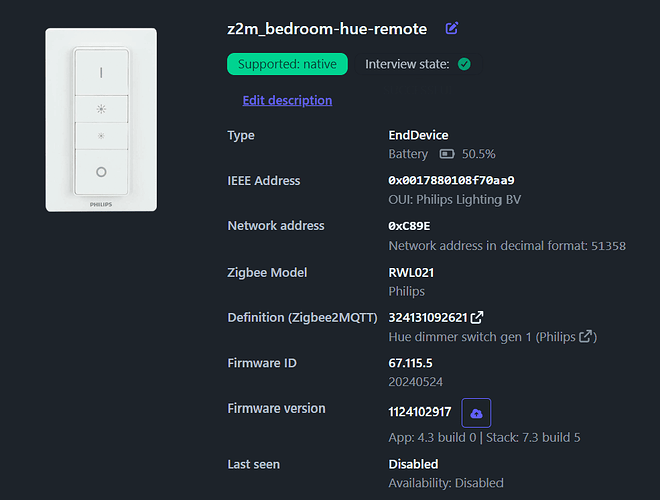Click the Last seen Disabled value
This screenshot has height=500, width=660.
413,464
